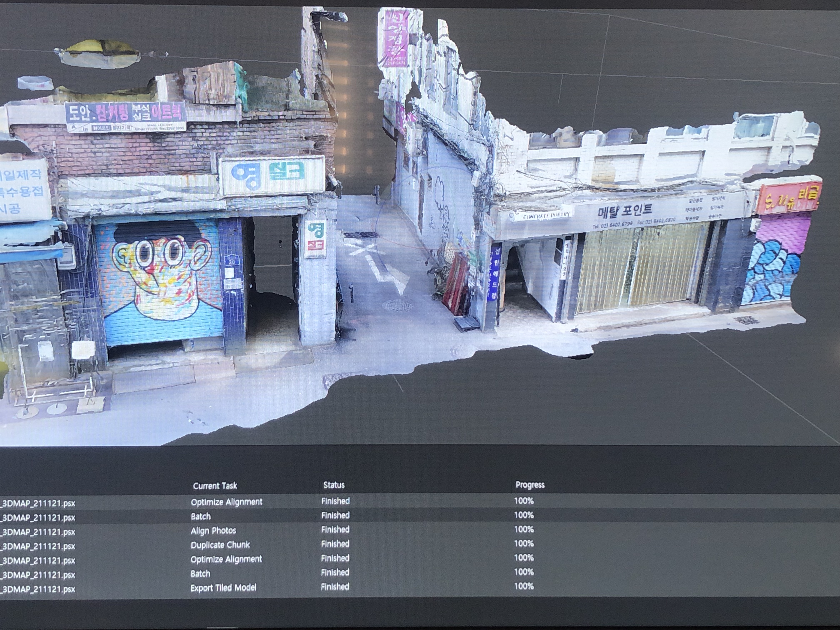Sort by the Current Task column header

point(215,485)
